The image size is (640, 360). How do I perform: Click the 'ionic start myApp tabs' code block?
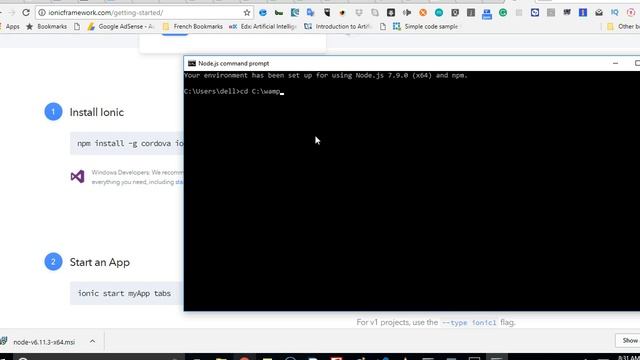coord(127,293)
